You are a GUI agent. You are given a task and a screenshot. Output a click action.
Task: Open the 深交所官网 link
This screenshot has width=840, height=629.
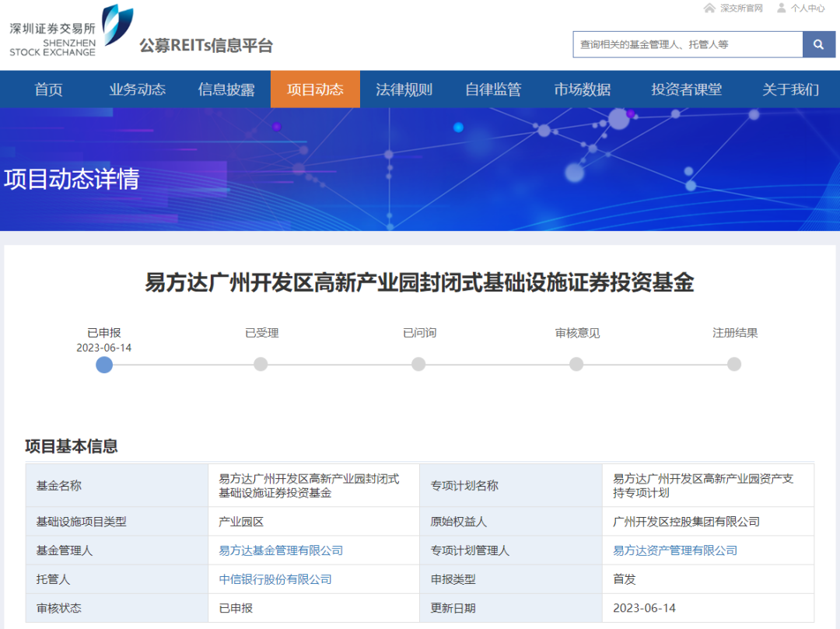click(741, 8)
